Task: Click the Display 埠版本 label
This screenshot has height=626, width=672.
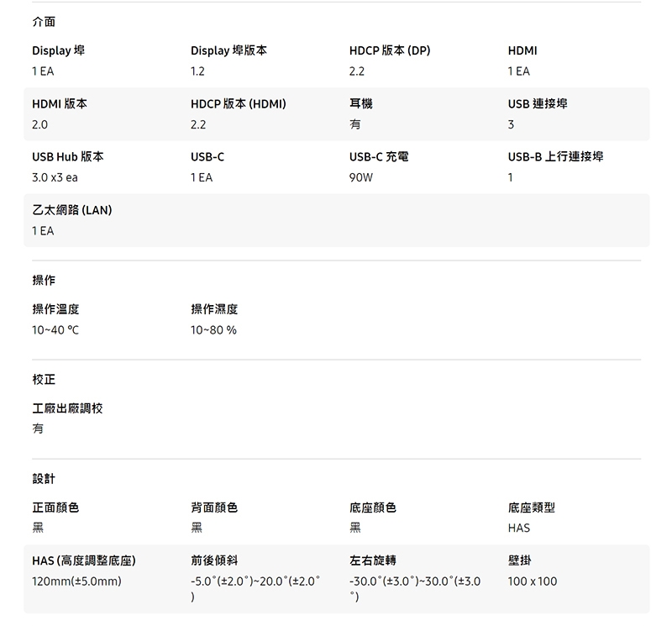Action: (228, 51)
